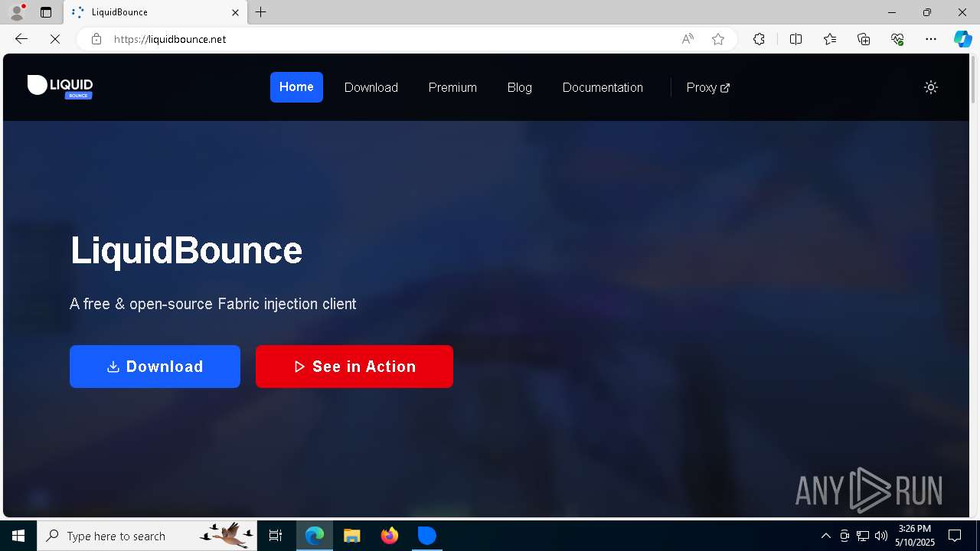Open the volume speaker tray icon

pos(881,536)
